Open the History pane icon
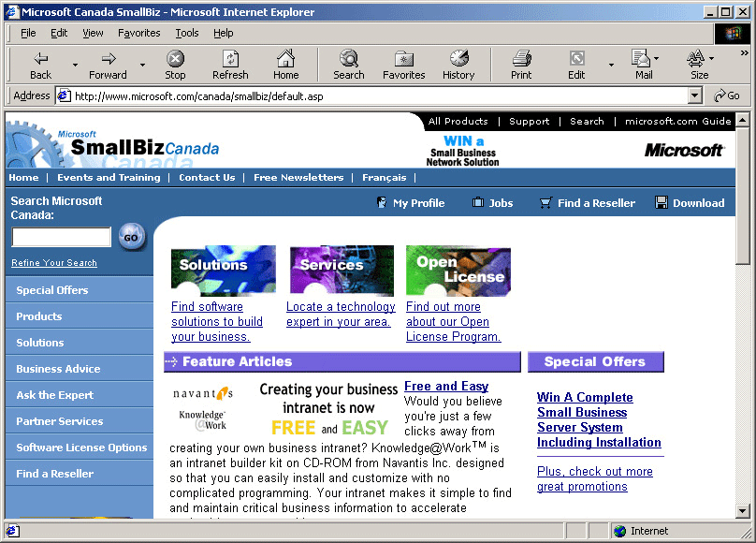The height and width of the screenshot is (543, 756). [x=459, y=58]
